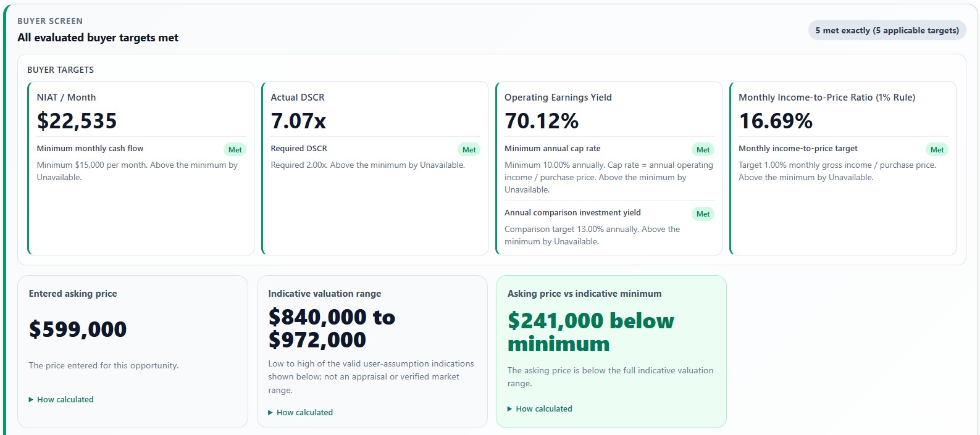
Task: Expand How calculated under Entered asking price
Action: (61, 400)
